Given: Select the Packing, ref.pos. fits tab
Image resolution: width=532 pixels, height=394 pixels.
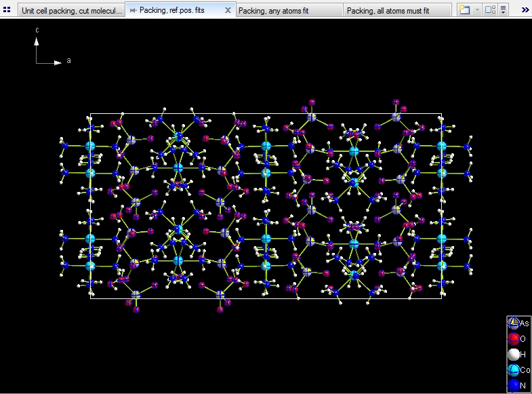Looking at the screenshot, I should [171, 11].
